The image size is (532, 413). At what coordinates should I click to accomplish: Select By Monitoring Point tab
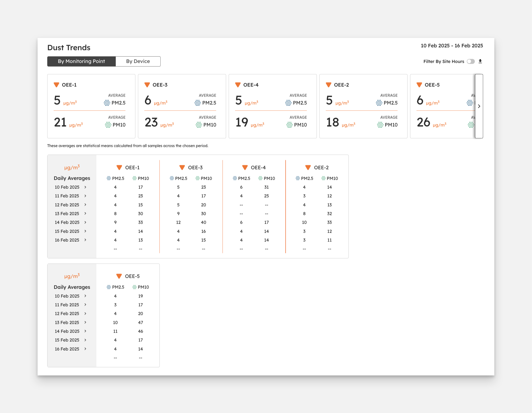point(81,61)
